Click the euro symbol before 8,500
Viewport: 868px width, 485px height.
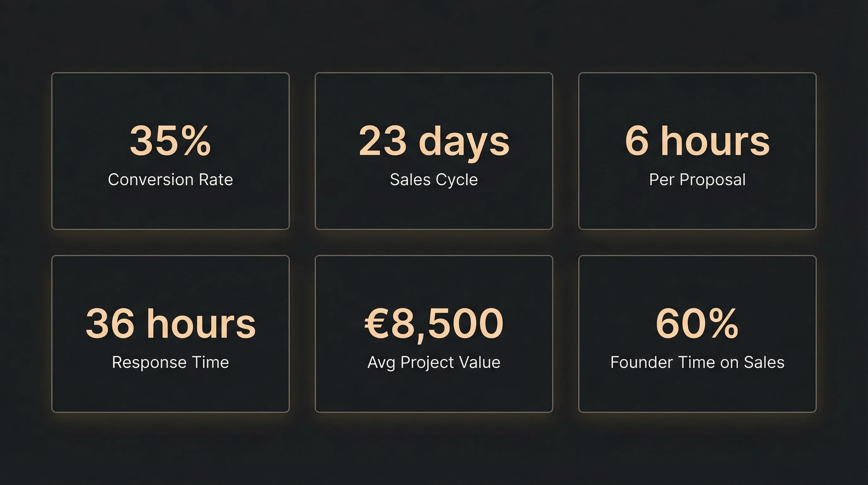pyautogui.click(x=376, y=324)
